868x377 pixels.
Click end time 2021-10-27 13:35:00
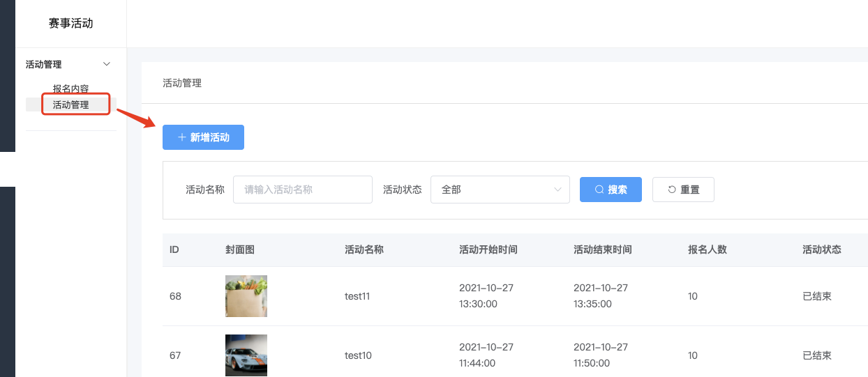click(601, 296)
